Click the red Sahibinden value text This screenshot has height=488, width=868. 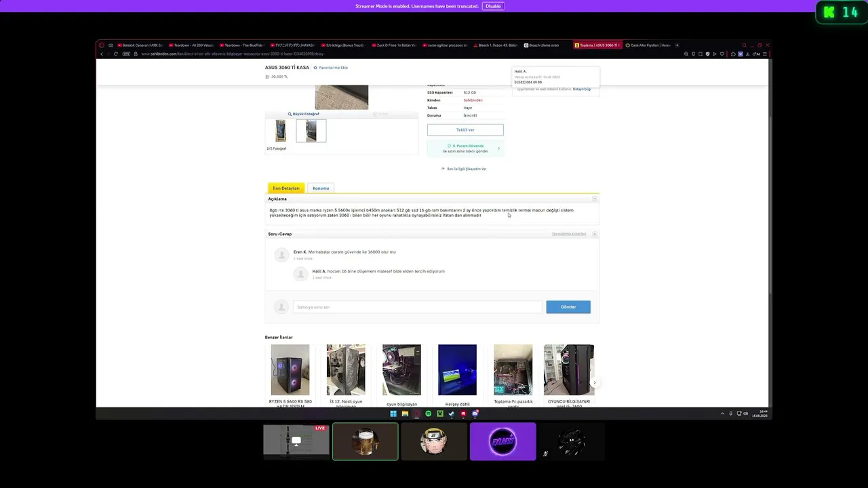(x=473, y=100)
